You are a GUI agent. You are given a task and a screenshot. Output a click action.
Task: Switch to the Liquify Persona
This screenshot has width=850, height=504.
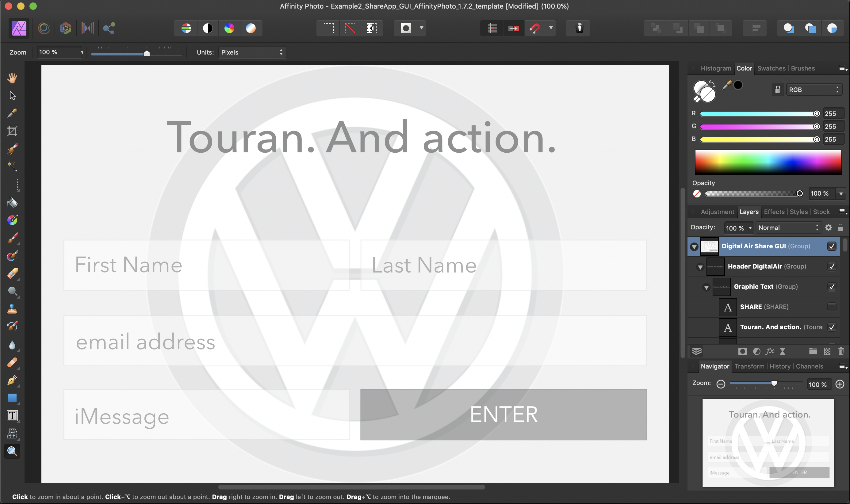(44, 28)
